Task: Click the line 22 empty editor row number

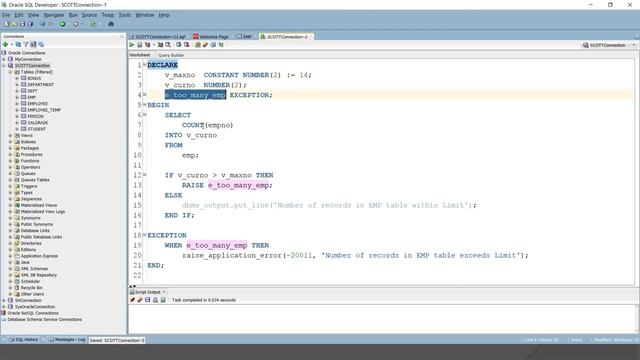Action: (x=138, y=276)
